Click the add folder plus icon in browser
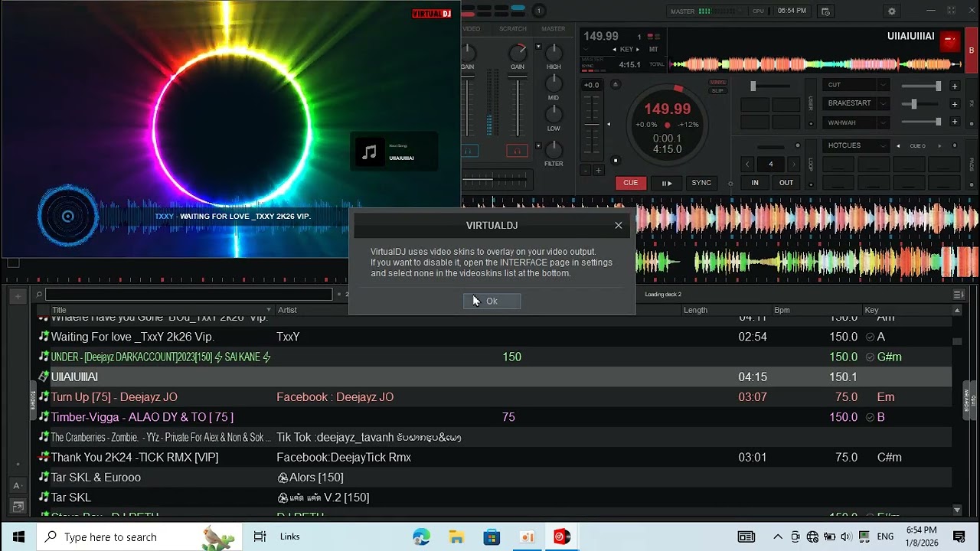The image size is (980, 551). (x=18, y=295)
